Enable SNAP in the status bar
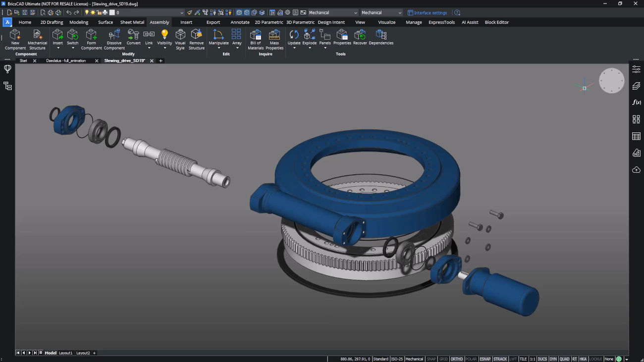 tap(431, 359)
